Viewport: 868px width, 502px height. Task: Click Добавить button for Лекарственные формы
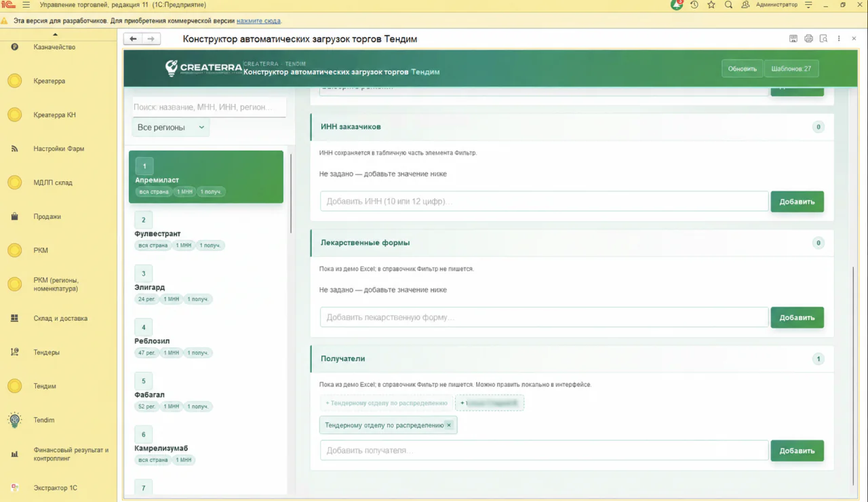click(x=797, y=317)
